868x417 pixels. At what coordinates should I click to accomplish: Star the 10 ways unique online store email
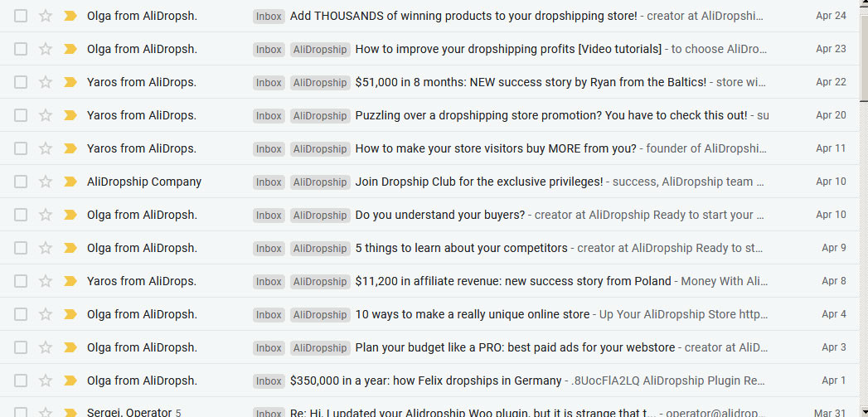click(46, 314)
